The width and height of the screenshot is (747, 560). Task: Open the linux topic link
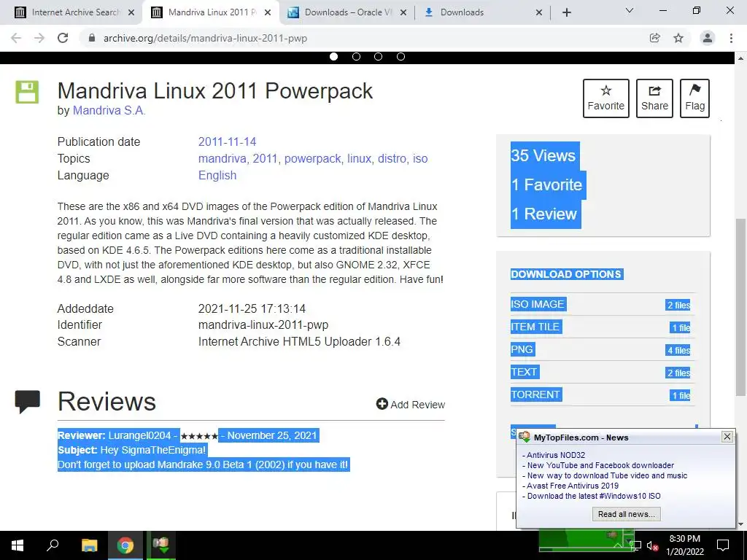tap(359, 158)
